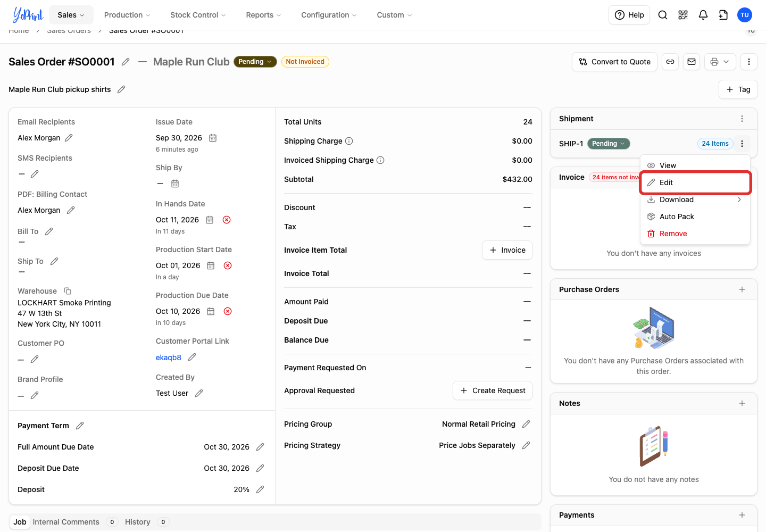Image resolution: width=766 pixels, height=532 pixels.
Task: Expand the Stock Control menu
Action: pos(198,15)
